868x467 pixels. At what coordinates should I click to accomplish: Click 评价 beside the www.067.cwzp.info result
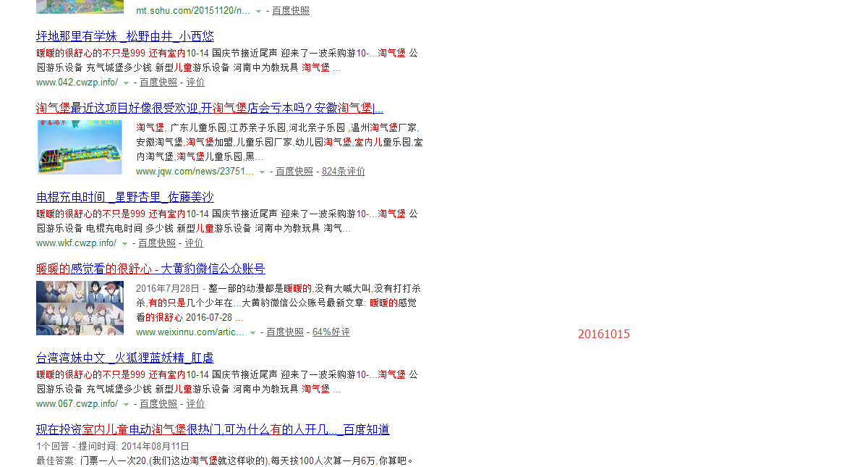(195, 404)
